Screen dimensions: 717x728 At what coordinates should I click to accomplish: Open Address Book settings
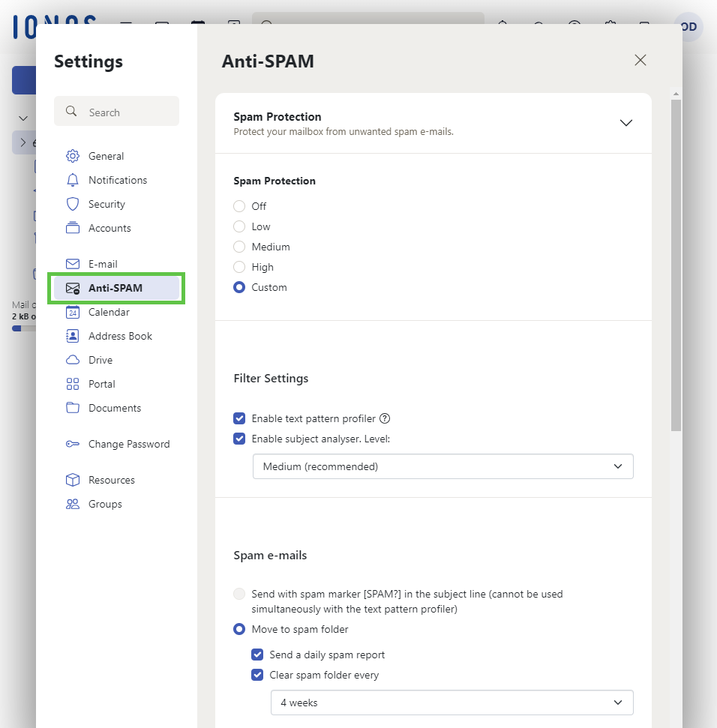coord(120,336)
